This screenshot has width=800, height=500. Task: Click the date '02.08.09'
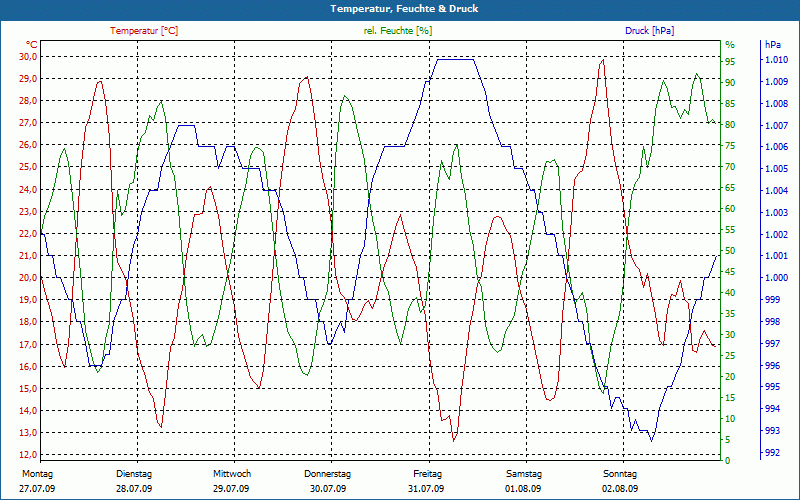(x=620, y=489)
